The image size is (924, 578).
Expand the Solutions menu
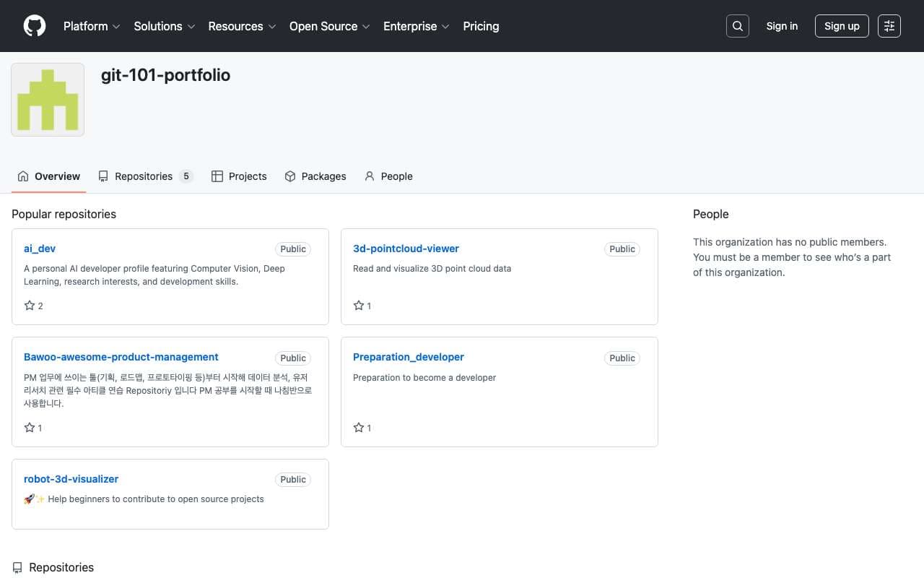click(x=165, y=26)
